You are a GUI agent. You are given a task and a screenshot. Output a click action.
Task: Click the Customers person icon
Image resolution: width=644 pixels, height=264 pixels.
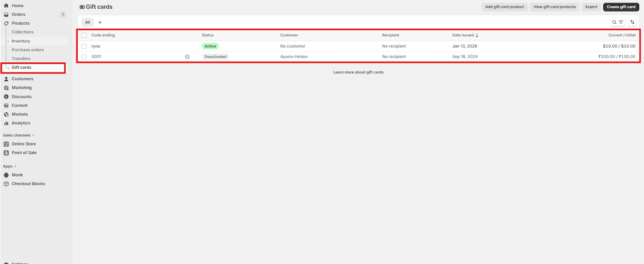[x=6, y=79]
